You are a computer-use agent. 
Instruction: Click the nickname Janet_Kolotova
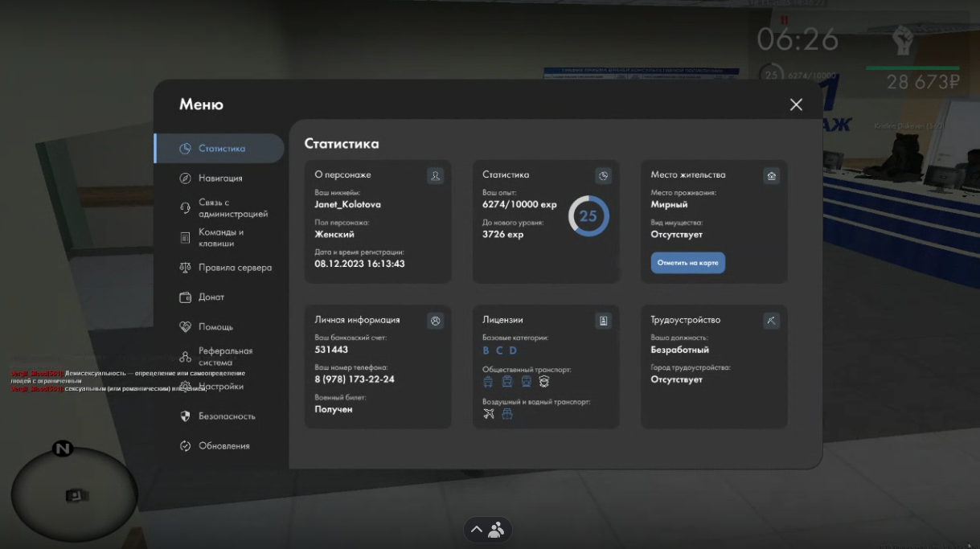click(347, 204)
